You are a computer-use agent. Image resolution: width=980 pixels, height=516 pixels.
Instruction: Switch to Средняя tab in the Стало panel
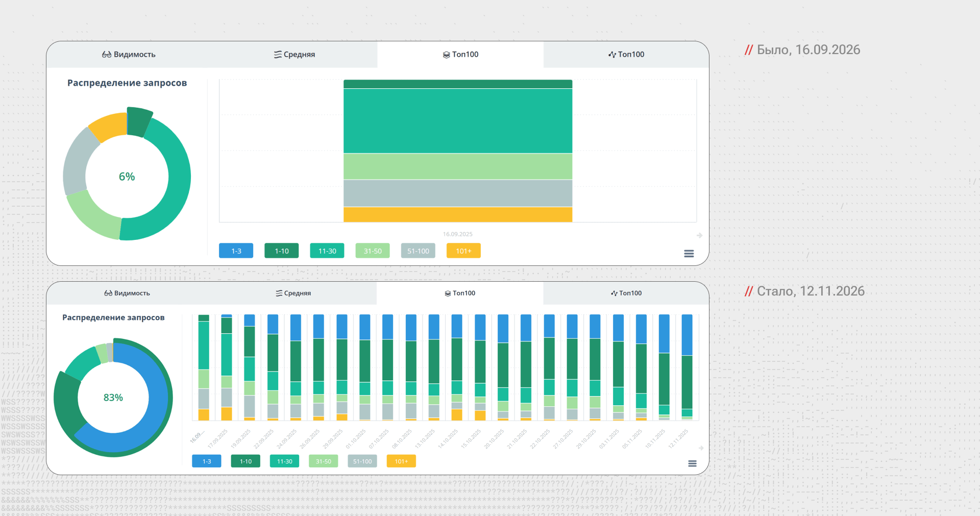[293, 293]
